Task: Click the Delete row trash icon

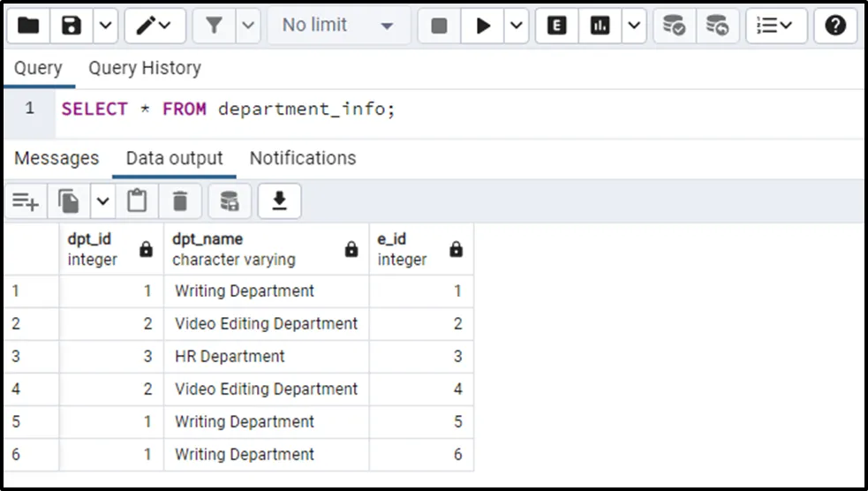Action: 180,202
